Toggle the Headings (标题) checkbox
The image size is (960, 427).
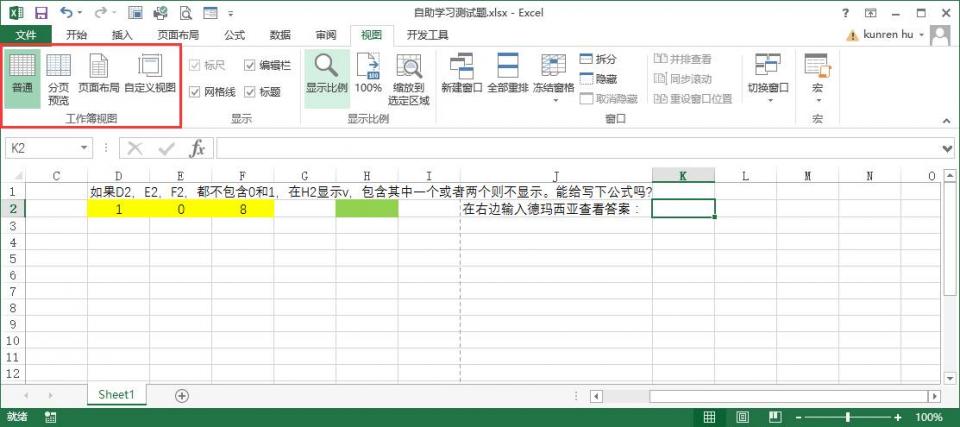coord(250,91)
